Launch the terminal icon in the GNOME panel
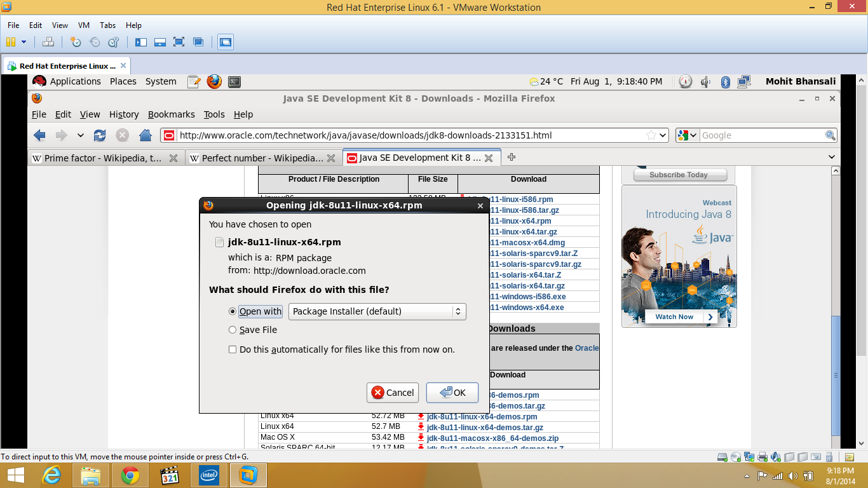The height and width of the screenshot is (488, 868). click(x=234, y=81)
